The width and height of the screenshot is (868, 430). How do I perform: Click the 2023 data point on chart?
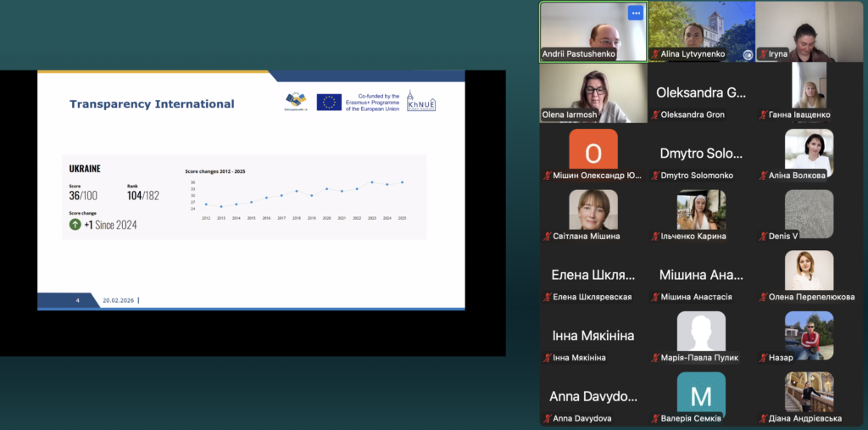[371, 181]
